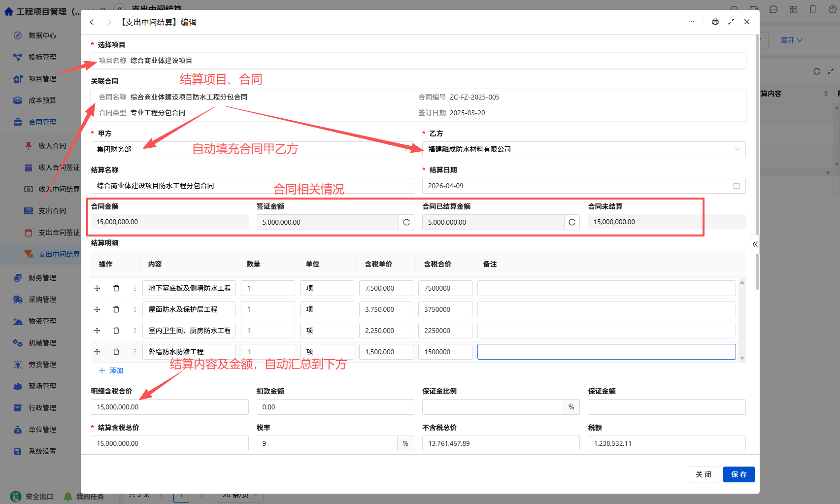Image resolution: width=840 pixels, height=504 pixels.
Task: Edit the 不含税总价 field 13,761,467.89
Action: coord(501,443)
